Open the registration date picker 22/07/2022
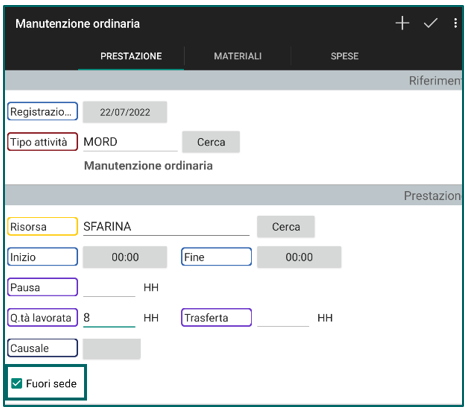The height and width of the screenshot is (414, 469). 125,112
